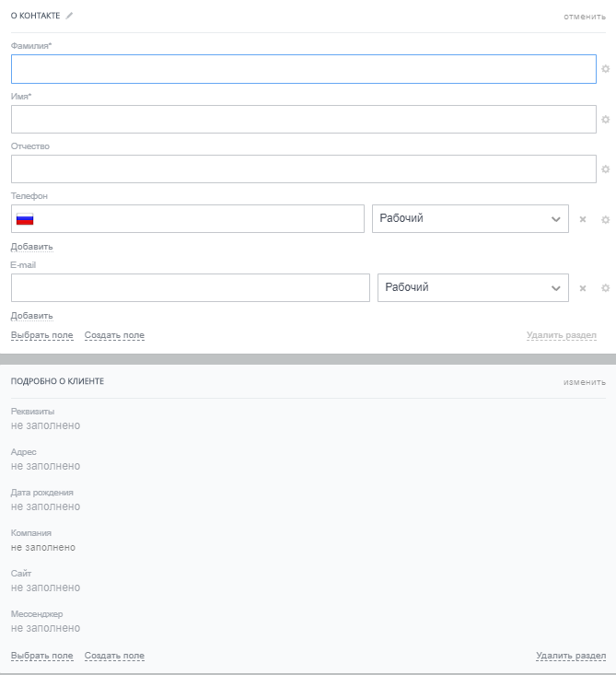Remove the phone entry with X icon
Viewport: 616px width, 675px height.
582,219
